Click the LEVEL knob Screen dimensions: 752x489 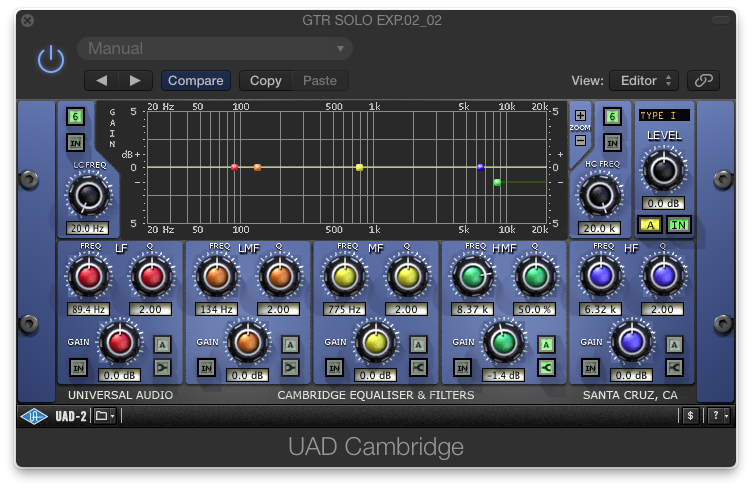click(x=664, y=170)
